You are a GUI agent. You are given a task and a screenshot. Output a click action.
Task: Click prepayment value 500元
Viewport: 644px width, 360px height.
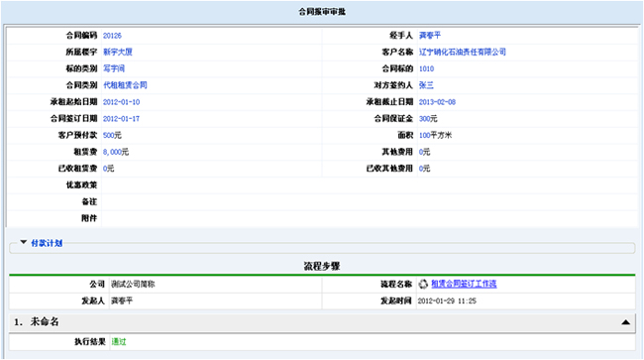click(x=112, y=135)
